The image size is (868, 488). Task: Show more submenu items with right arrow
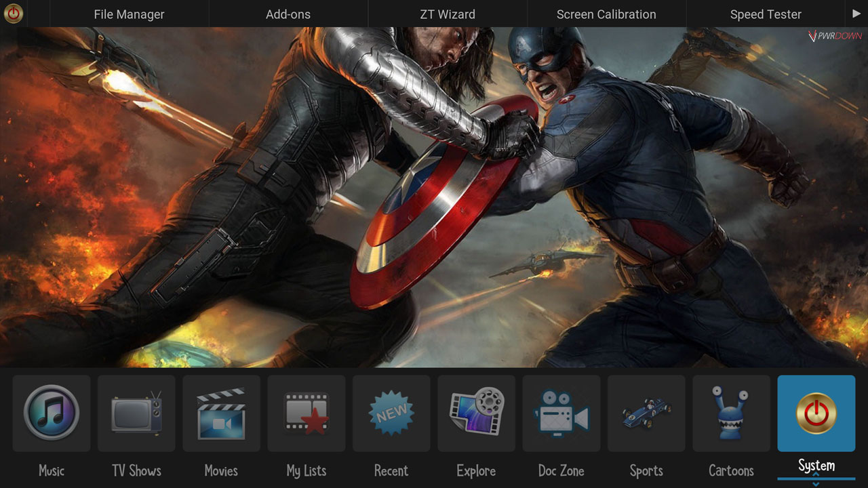point(856,14)
